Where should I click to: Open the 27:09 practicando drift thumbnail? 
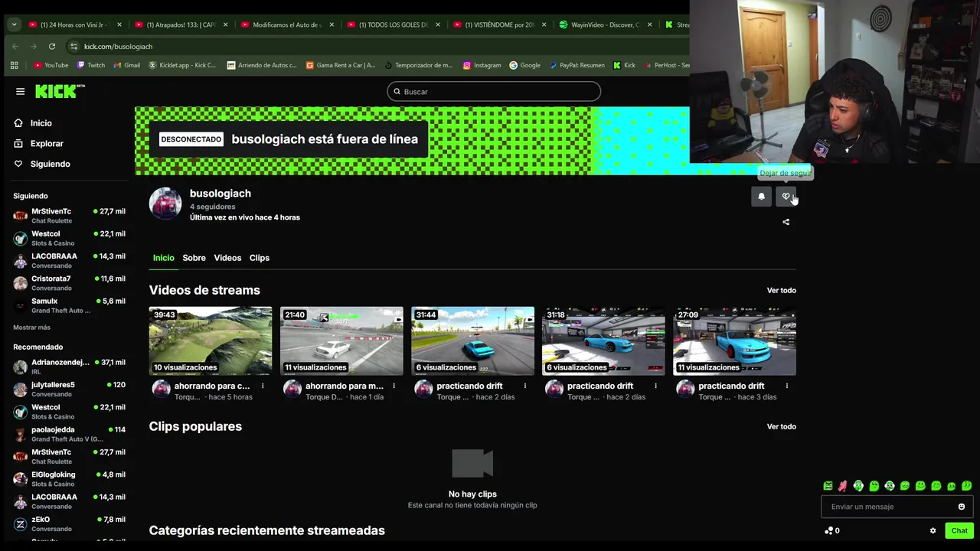pyautogui.click(x=734, y=341)
